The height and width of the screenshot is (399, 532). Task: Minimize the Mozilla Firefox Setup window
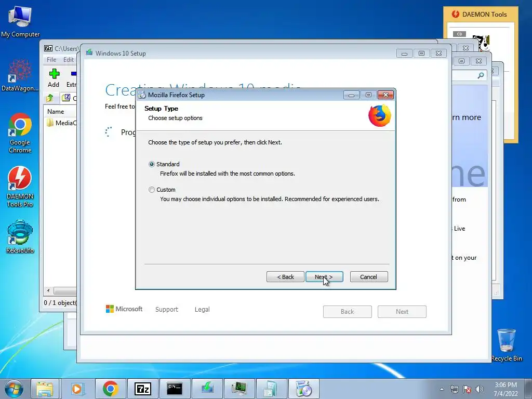352,95
